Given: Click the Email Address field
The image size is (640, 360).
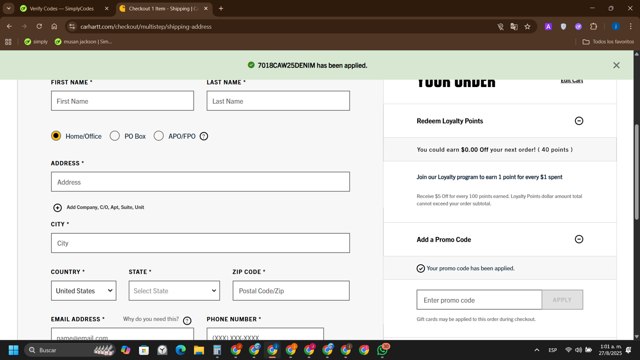Looking at the screenshot, I should (122, 334).
